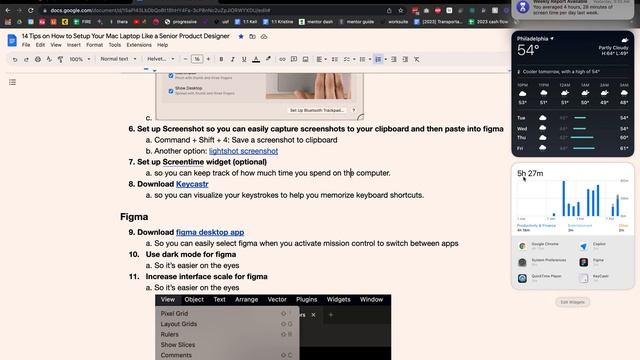640x360 pixels.
Task: Click the Decrease indent icon
Action: click(x=393, y=59)
